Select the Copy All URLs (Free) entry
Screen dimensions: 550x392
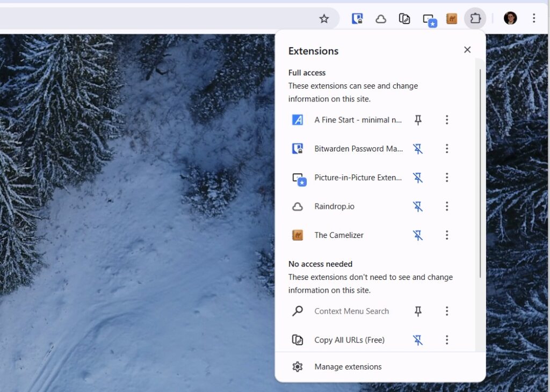coord(349,340)
